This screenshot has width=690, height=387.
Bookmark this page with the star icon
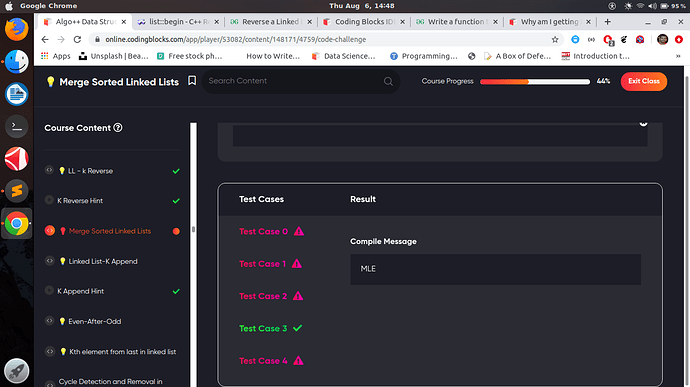[x=555, y=40]
